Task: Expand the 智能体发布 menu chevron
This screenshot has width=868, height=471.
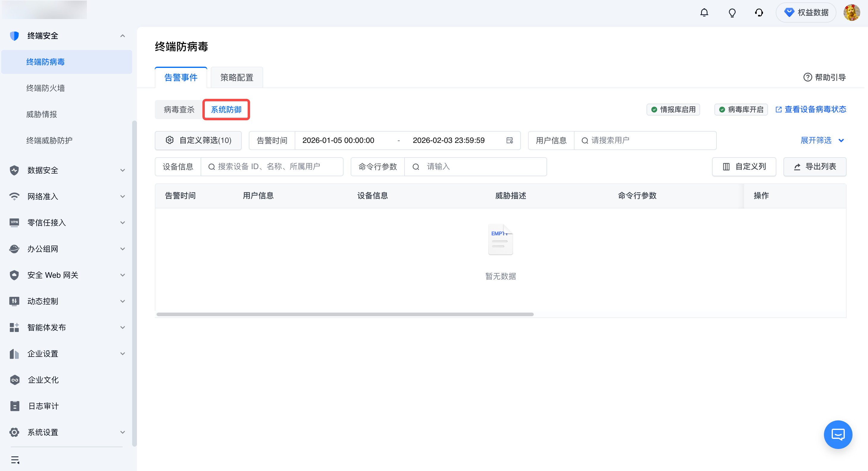Action: [123, 327]
